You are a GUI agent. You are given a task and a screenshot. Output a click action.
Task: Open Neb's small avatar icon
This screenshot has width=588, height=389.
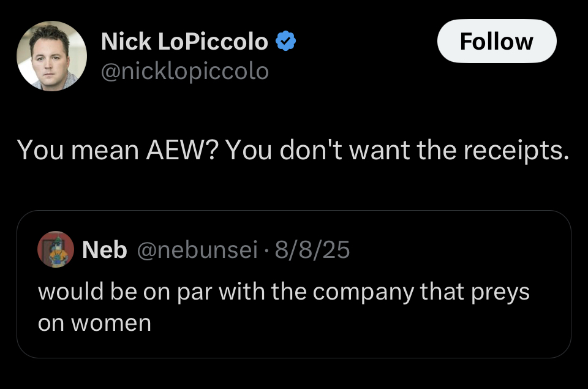point(56,249)
